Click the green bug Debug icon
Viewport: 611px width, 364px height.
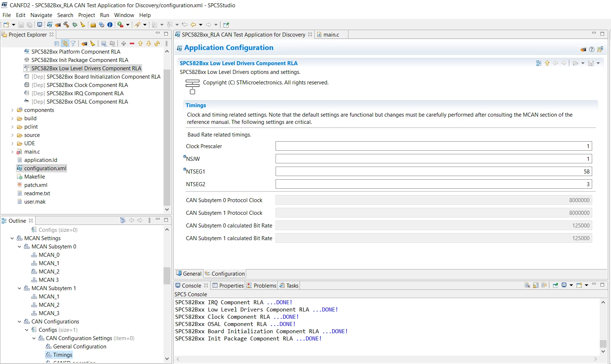(75, 25)
